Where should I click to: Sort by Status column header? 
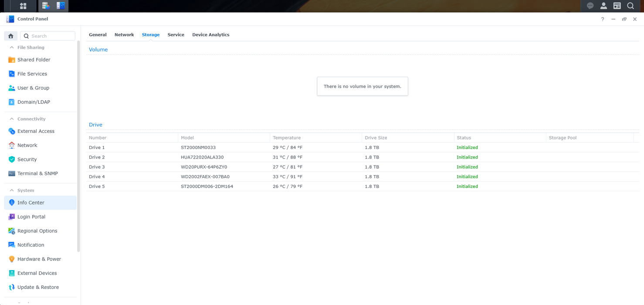(500, 138)
